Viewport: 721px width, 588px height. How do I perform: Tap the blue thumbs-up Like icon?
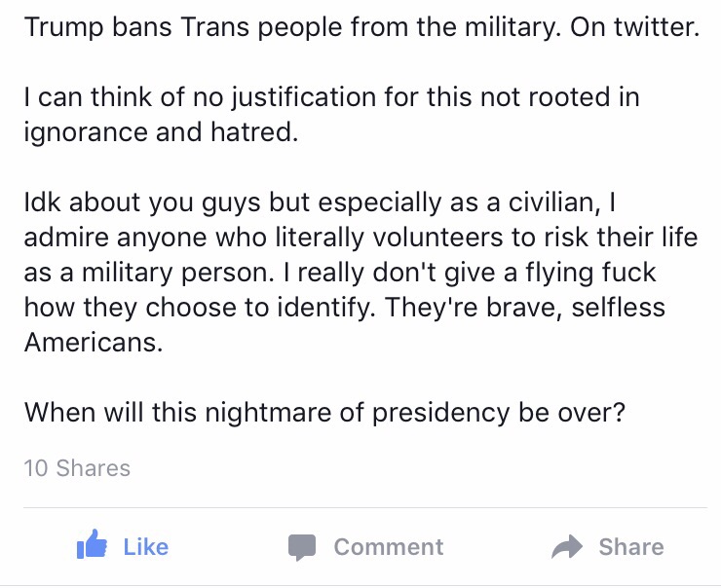(x=92, y=544)
